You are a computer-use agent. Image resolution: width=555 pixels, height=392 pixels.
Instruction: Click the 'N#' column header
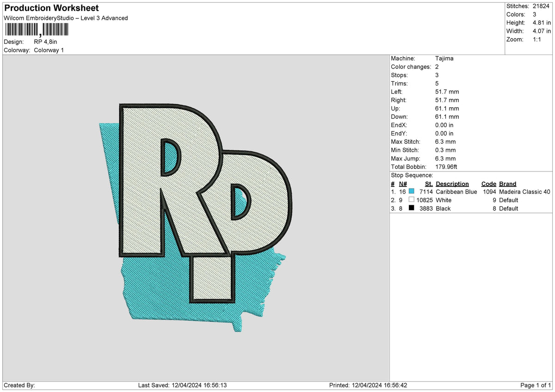pyautogui.click(x=403, y=184)
